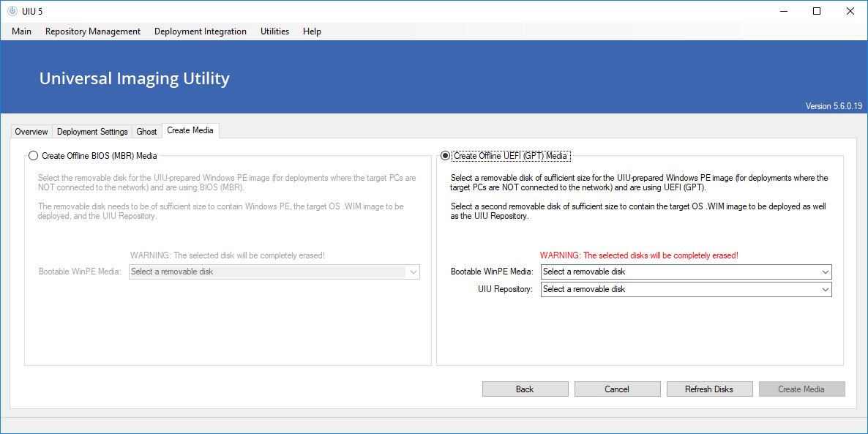Click the Back button

coord(525,389)
